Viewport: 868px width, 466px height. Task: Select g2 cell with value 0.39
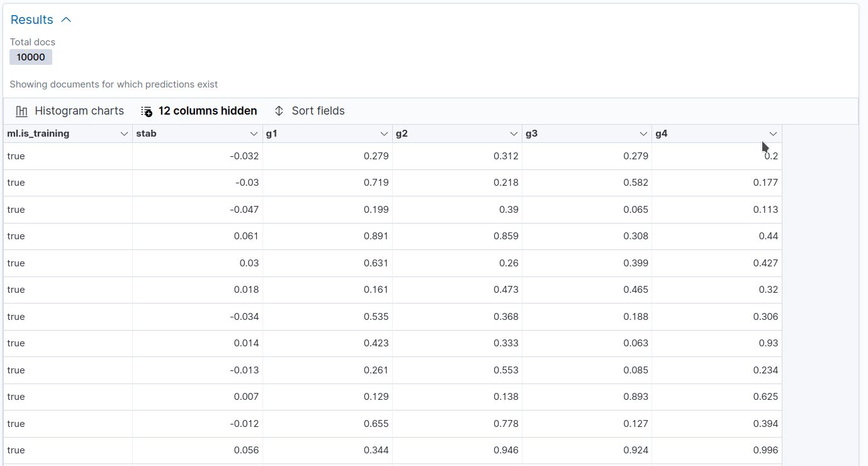(x=457, y=210)
